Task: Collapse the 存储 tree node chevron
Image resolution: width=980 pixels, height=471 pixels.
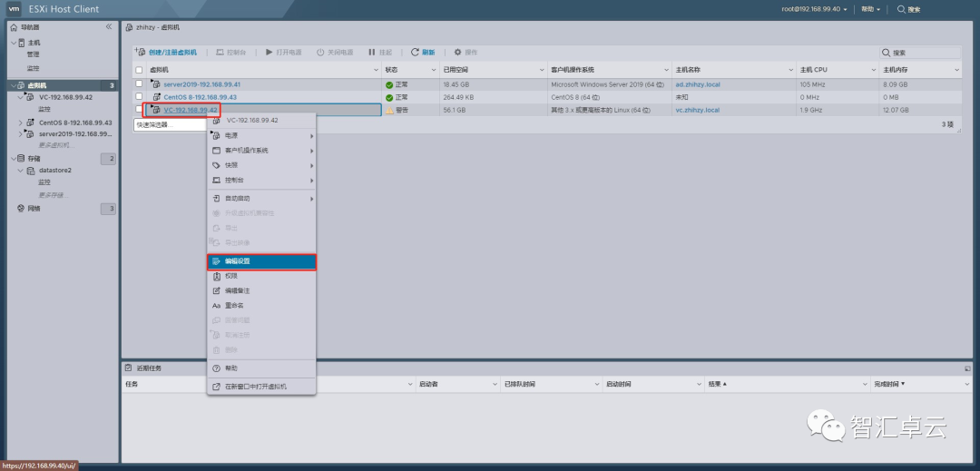Action: (x=13, y=159)
